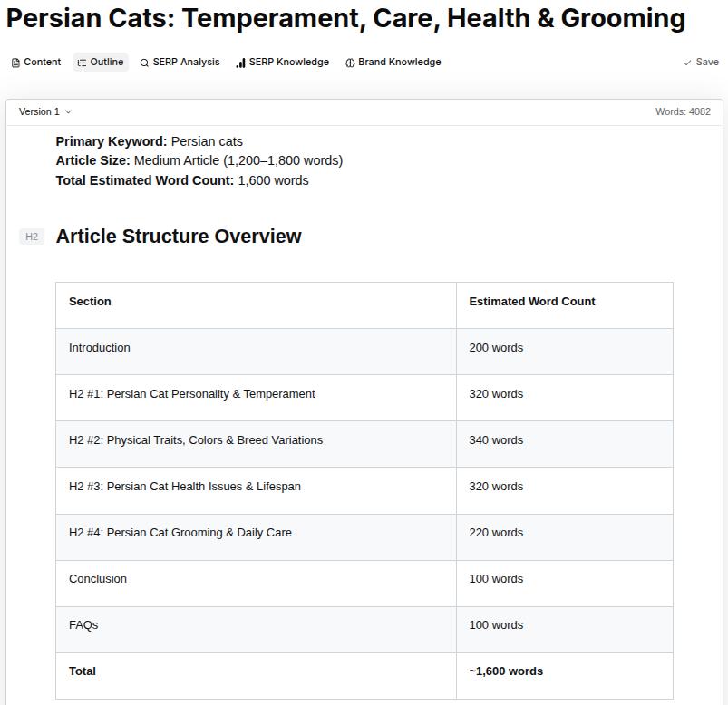Click the Words: 4082 counter
The width and height of the screenshot is (728, 705).
pos(682,111)
